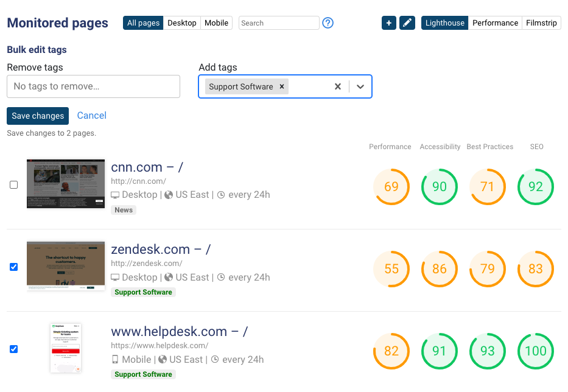This screenshot has height=392, width=568.
Task: Open the help question mark icon
Action: [328, 23]
